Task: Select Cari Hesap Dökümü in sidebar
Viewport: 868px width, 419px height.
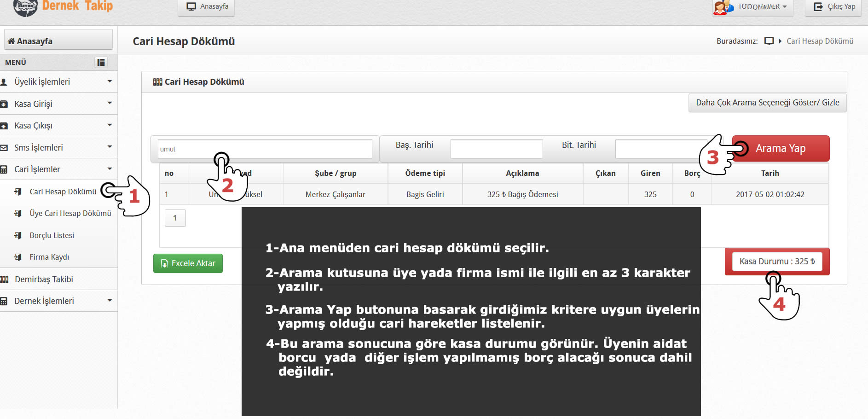Action: pyautogui.click(x=63, y=192)
